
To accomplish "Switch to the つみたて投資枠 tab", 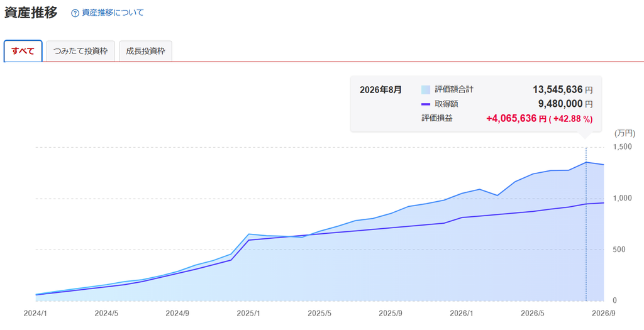I will pyautogui.click(x=80, y=52).
